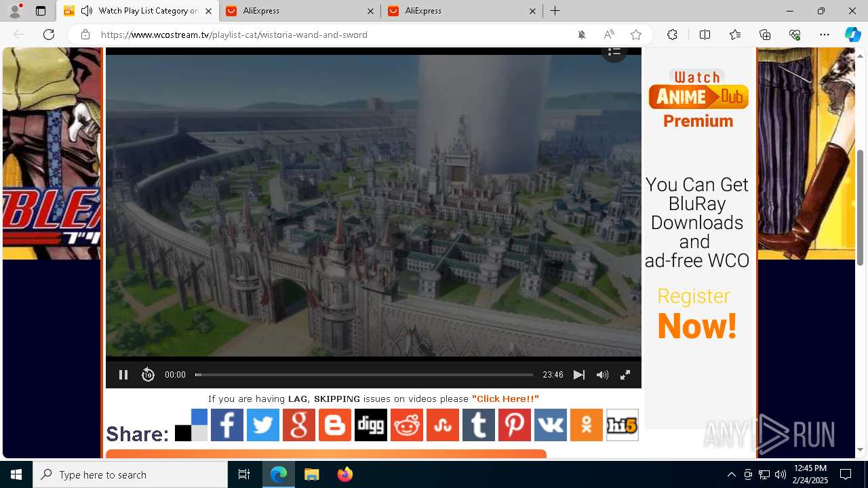Open Read aloud tool

609,35
